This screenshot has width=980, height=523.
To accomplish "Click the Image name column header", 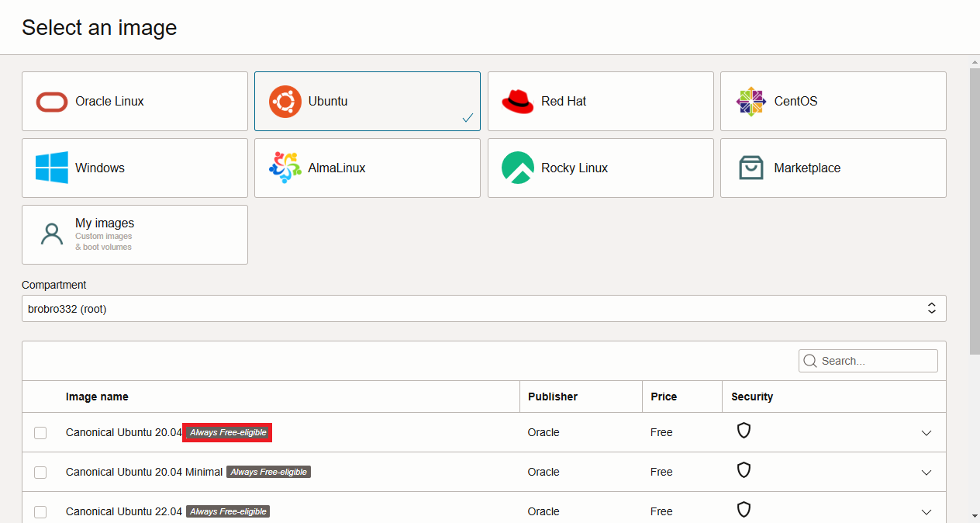I will [97, 397].
